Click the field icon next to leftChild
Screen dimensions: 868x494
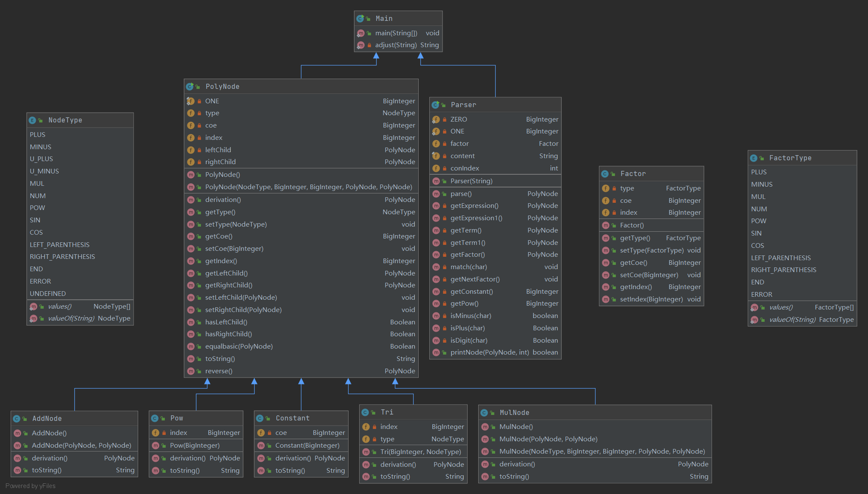pyautogui.click(x=191, y=150)
